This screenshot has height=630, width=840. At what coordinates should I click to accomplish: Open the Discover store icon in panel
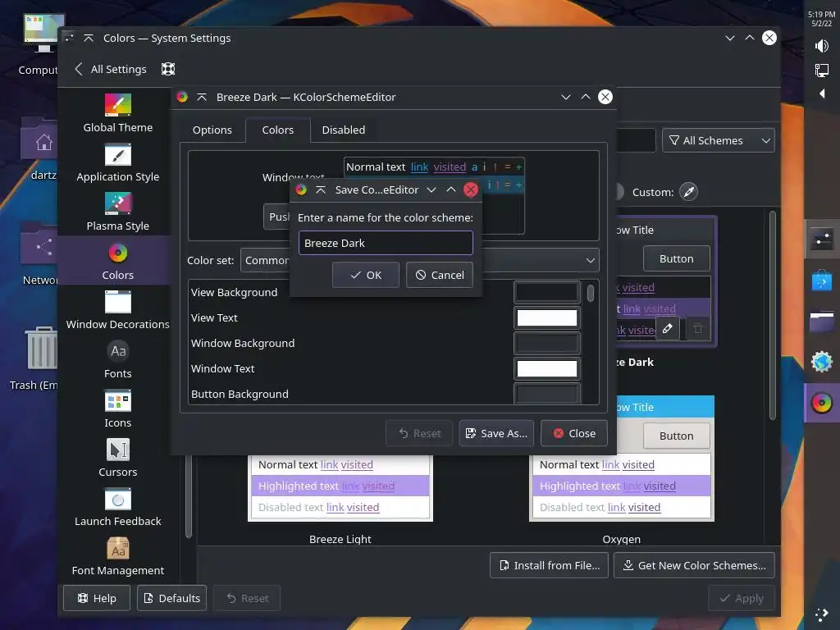click(x=822, y=281)
